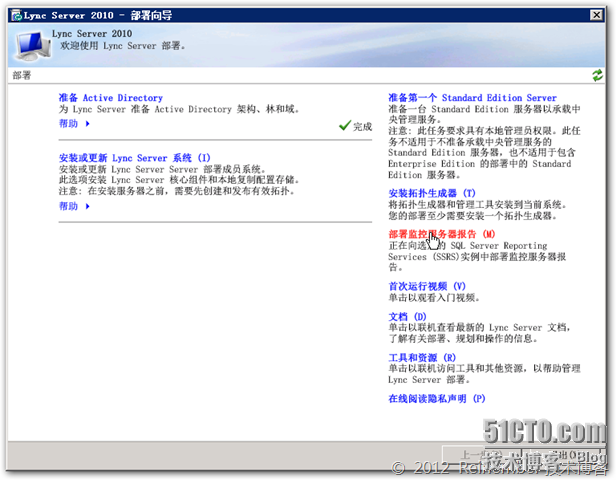616x480 pixels.
Task: Click the green refresh icon
Action: [x=597, y=75]
